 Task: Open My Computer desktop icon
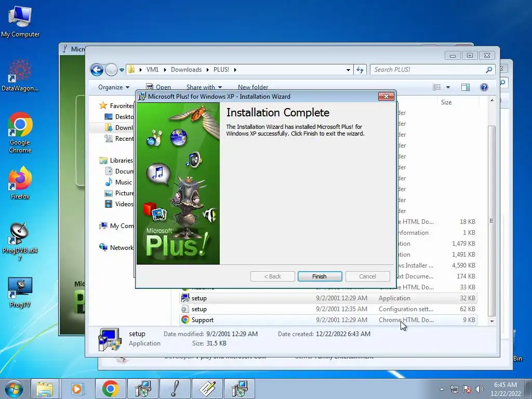point(20,22)
